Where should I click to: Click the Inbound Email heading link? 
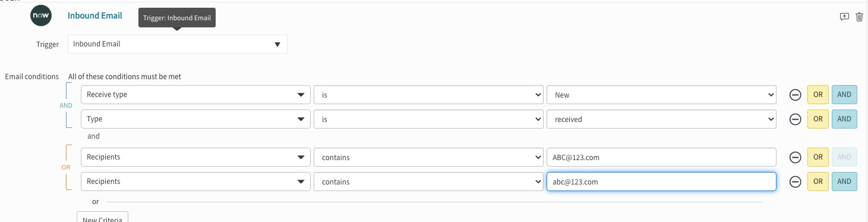[95, 15]
